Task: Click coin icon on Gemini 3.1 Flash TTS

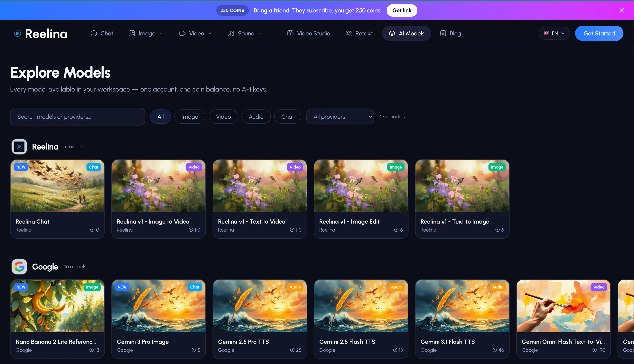Action: 495,350
